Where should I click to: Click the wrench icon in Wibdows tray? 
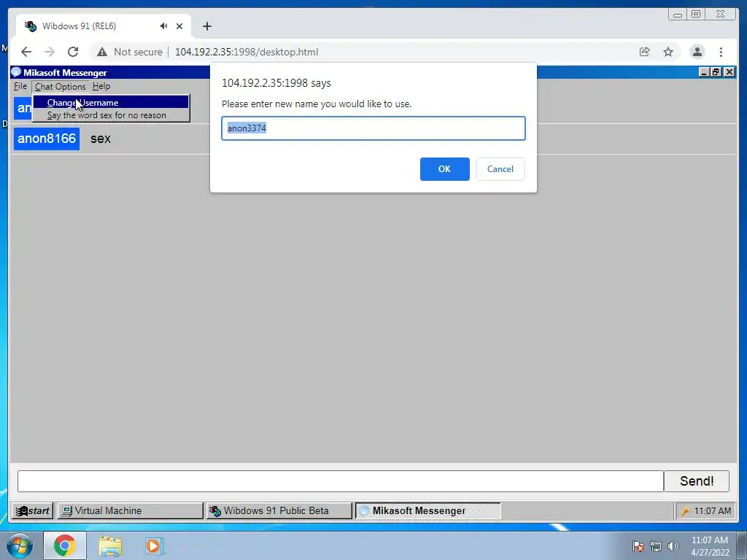click(685, 511)
